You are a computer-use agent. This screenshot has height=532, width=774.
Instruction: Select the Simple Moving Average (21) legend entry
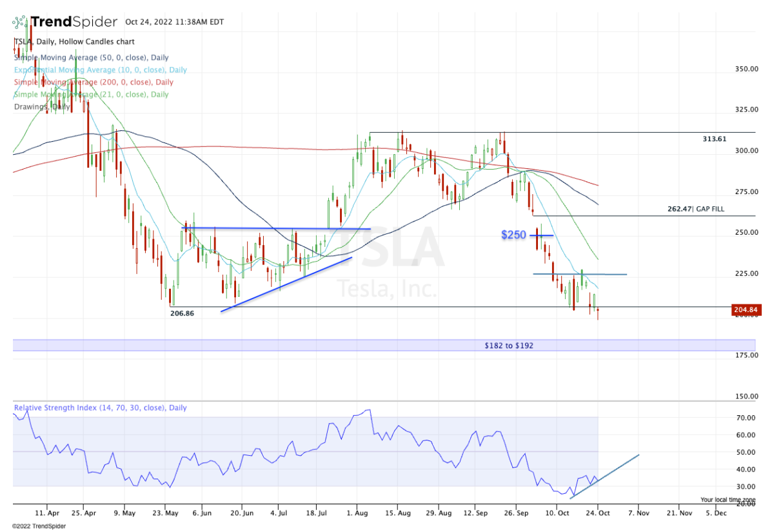click(x=92, y=94)
